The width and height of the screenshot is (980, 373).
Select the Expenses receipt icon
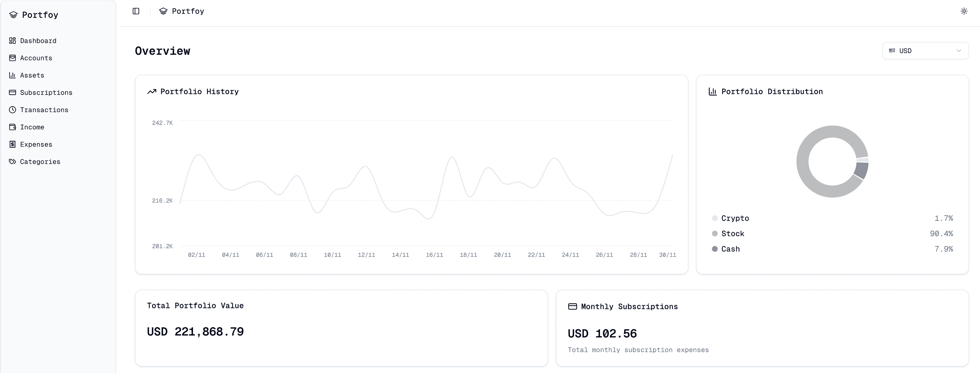[13, 144]
